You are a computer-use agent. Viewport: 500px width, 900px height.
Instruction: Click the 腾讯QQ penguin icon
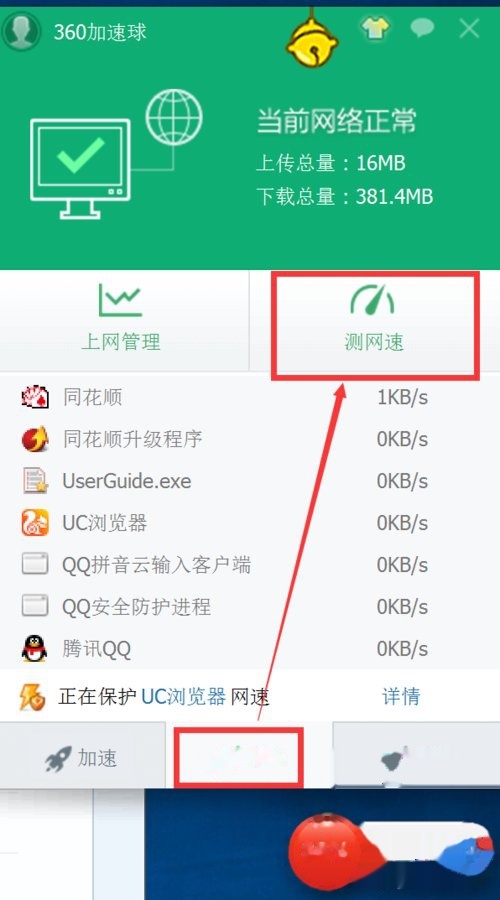(x=34, y=649)
